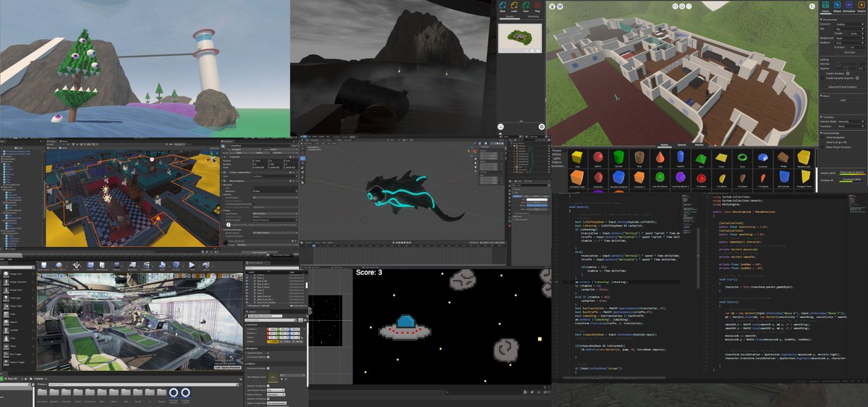Click the UFO sprite in the space game

(x=405, y=326)
